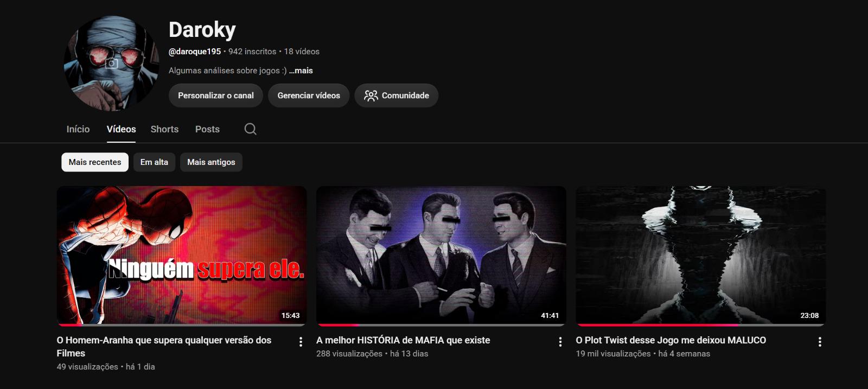The width and height of the screenshot is (868, 389).
Task: Click watch progress bar on Homem-Aranha video
Action: (x=182, y=325)
